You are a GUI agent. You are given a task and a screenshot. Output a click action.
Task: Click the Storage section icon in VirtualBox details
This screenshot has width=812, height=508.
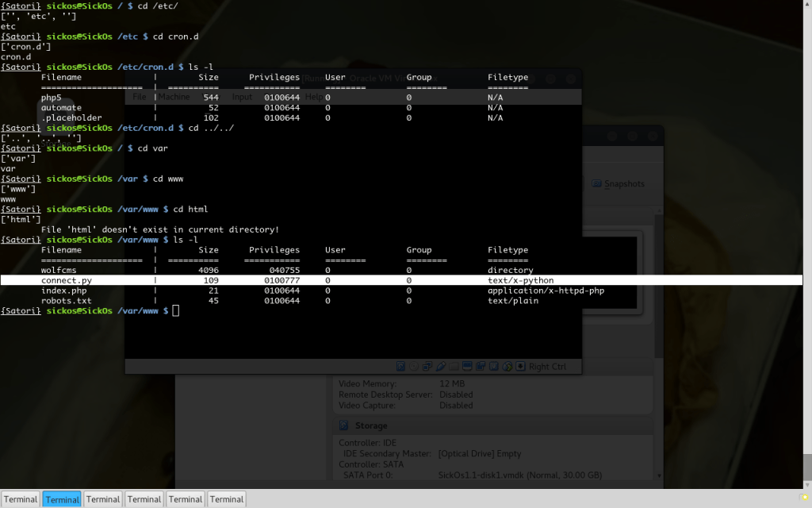point(343,425)
